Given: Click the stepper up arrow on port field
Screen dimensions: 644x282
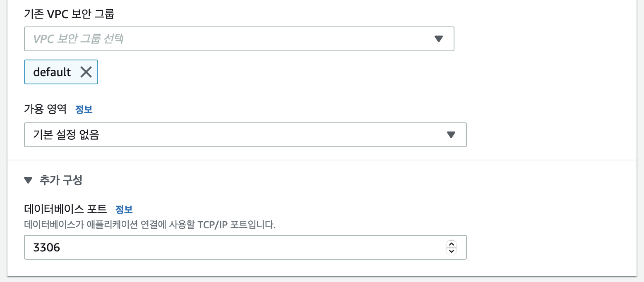Looking at the screenshot, I should click(451, 244).
